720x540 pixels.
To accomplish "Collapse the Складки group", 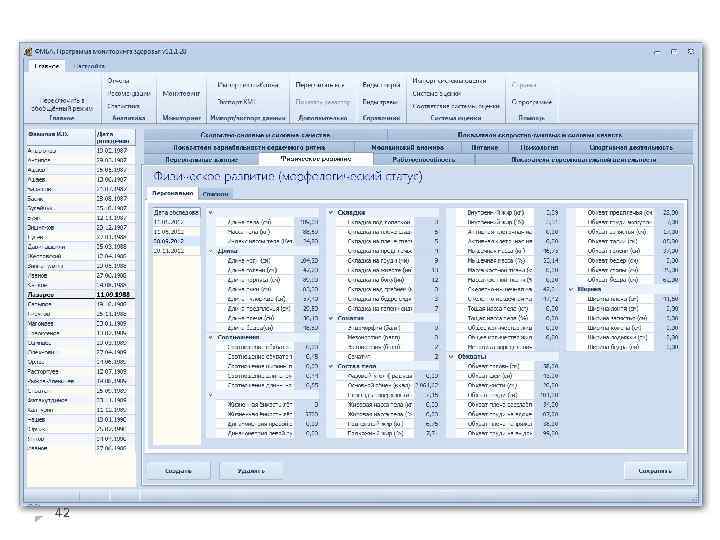I will pyautogui.click(x=331, y=213).
